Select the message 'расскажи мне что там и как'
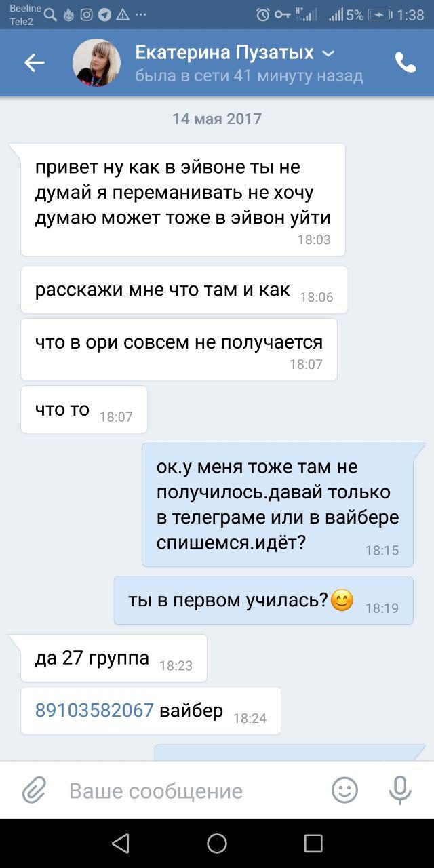The height and width of the screenshot is (868, 434). [x=184, y=290]
